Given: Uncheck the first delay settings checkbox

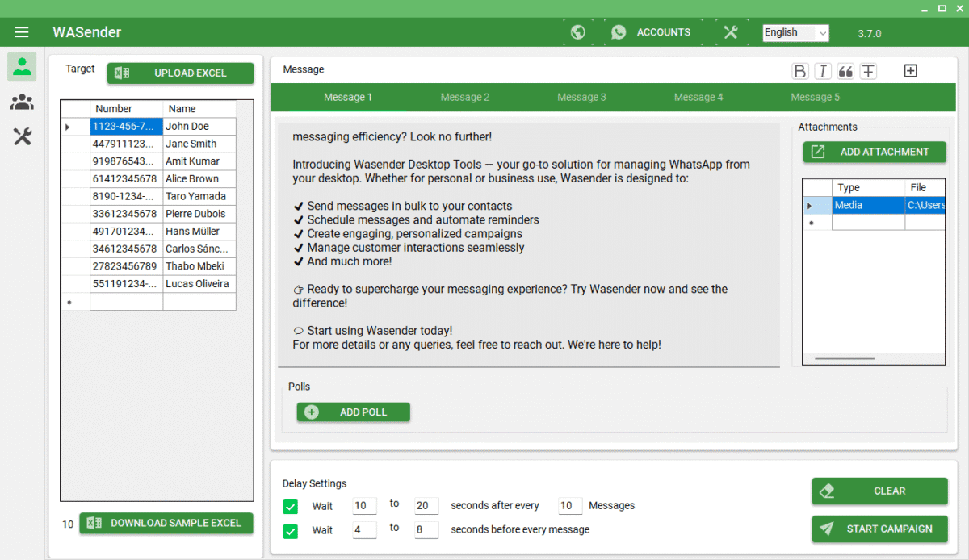Looking at the screenshot, I should pos(290,506).
